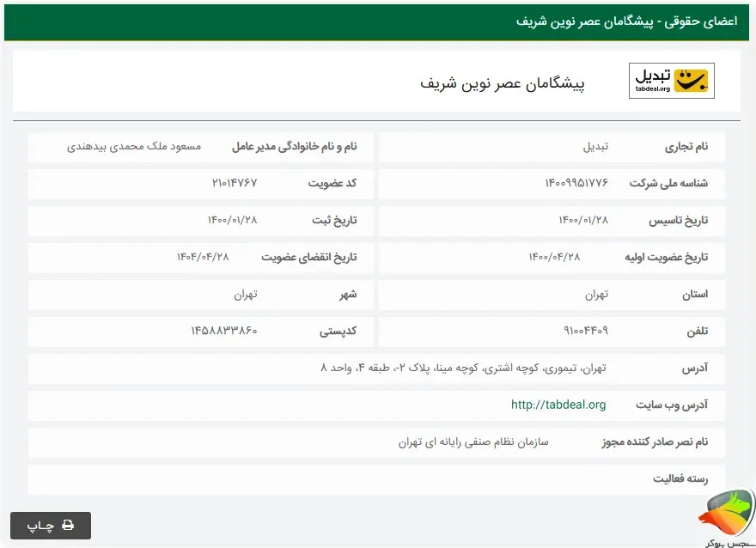The width and height of the screenshot is (756, 548).
Task: Click the label تاریخ ثبت
Action: click(x=334, y=220)
